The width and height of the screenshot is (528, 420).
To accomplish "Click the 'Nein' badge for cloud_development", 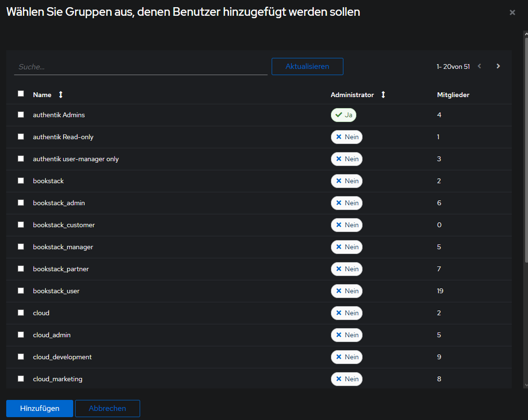I will pyautogui.click(x=346, y=357).
